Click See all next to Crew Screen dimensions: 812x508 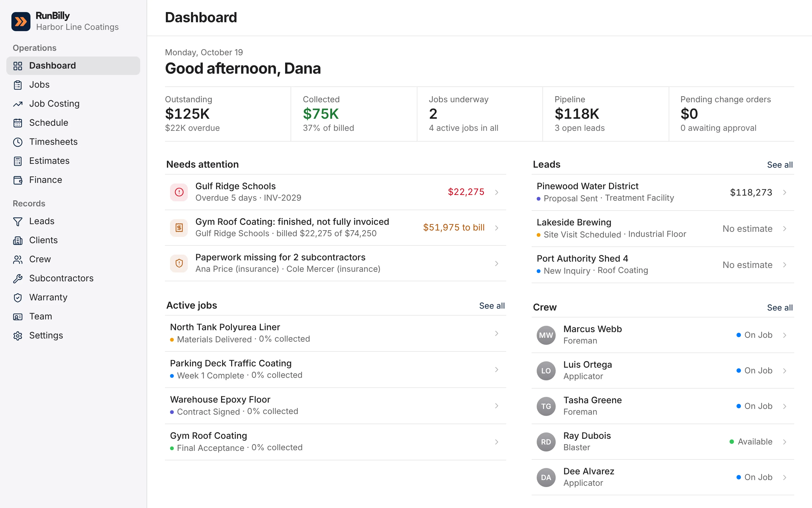tap(780, 307)
